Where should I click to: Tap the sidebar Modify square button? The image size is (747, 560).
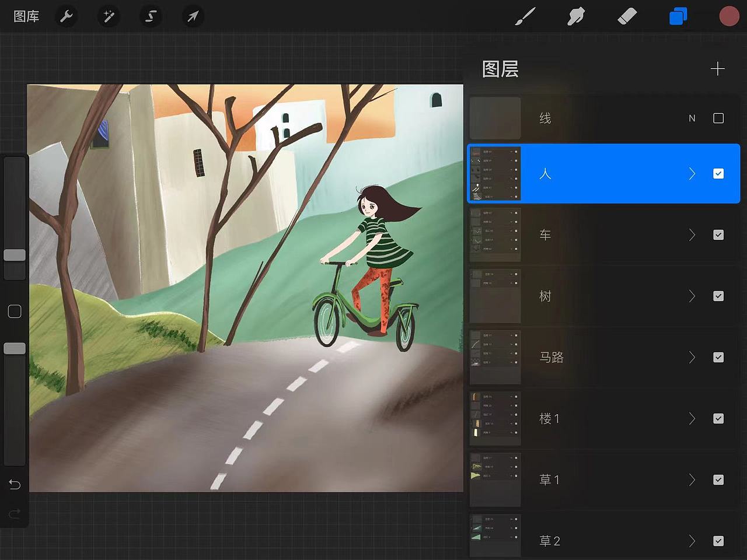[x=15, y=311]
